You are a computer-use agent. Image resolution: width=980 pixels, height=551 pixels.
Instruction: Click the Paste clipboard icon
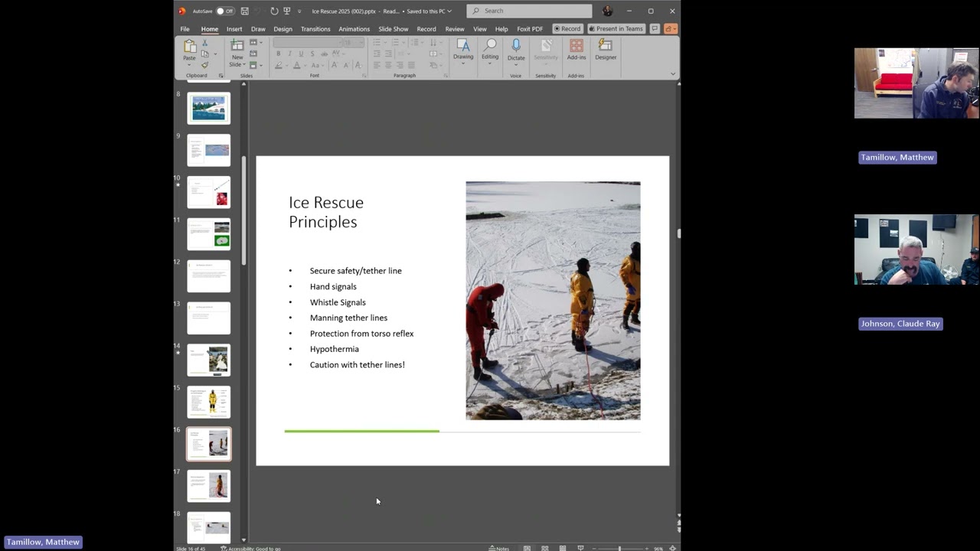[190, 46]
